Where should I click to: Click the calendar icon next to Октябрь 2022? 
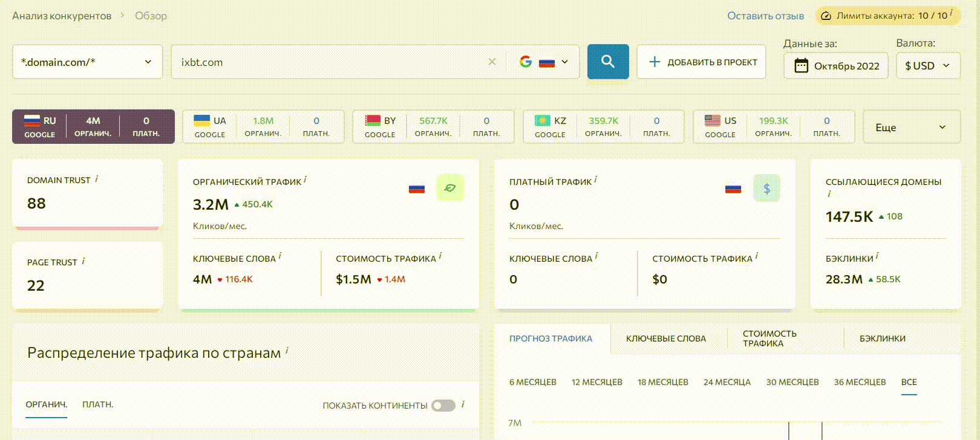tap(801, 65)
